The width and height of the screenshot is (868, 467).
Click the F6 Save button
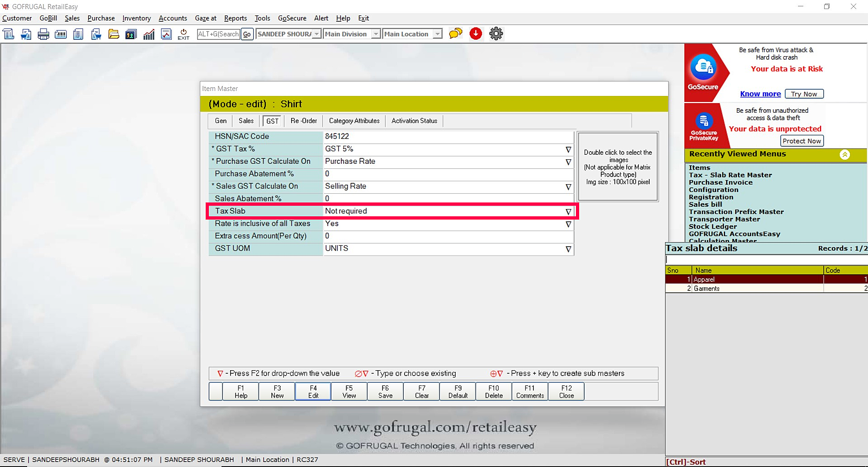click(385, 391)
